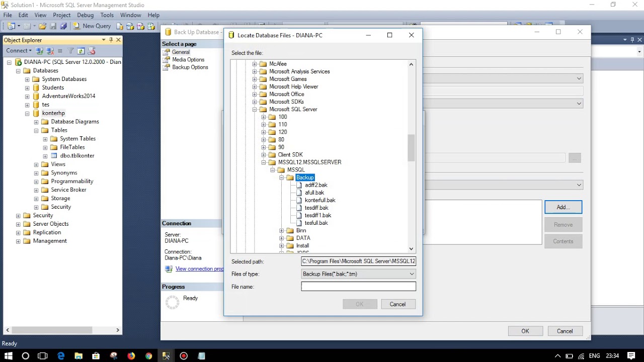Collapse the Backup folder in file tree

282,177
